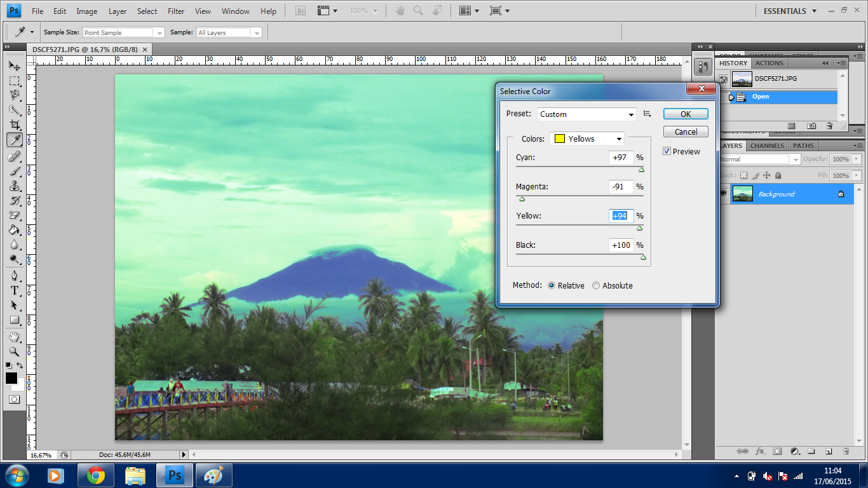Click the delete trash icon in History panel
868x488 pixels.
(829, 126)
